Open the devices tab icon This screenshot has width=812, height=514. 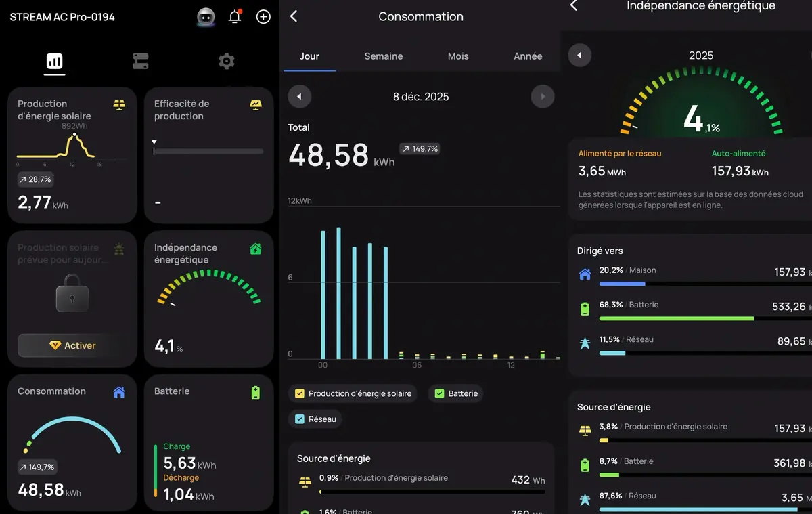point(140,61)
